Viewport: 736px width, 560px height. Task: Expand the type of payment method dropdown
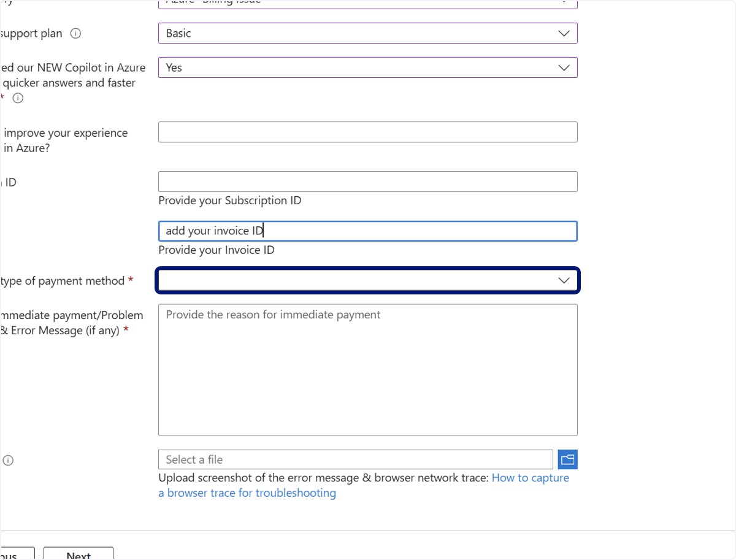[367, 280]
